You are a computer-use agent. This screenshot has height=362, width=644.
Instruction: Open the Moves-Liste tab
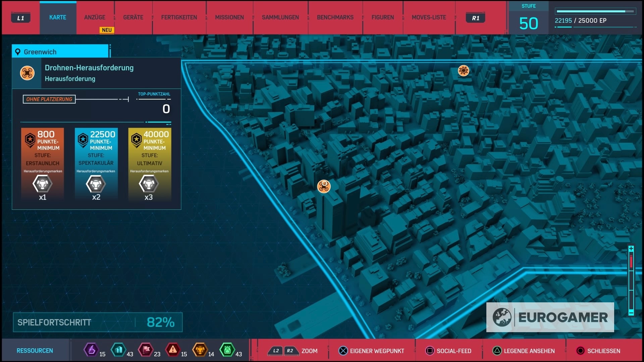pos(429,17)
